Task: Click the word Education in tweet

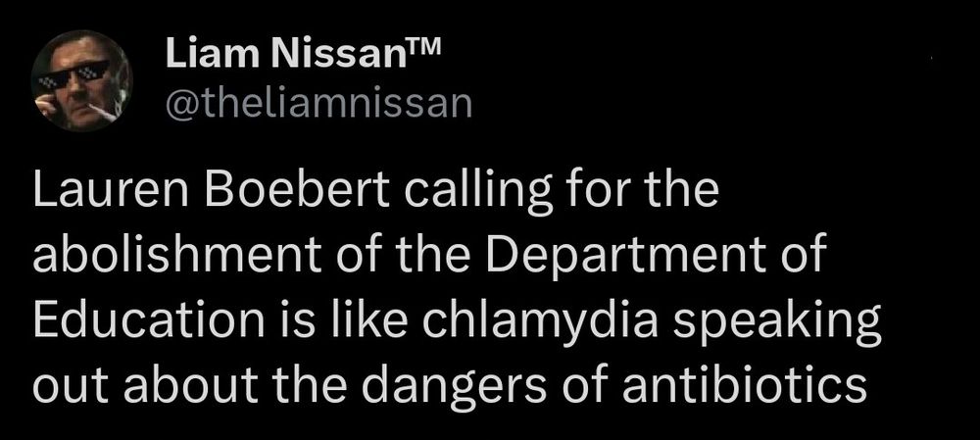Action: (x=149, y=318)
